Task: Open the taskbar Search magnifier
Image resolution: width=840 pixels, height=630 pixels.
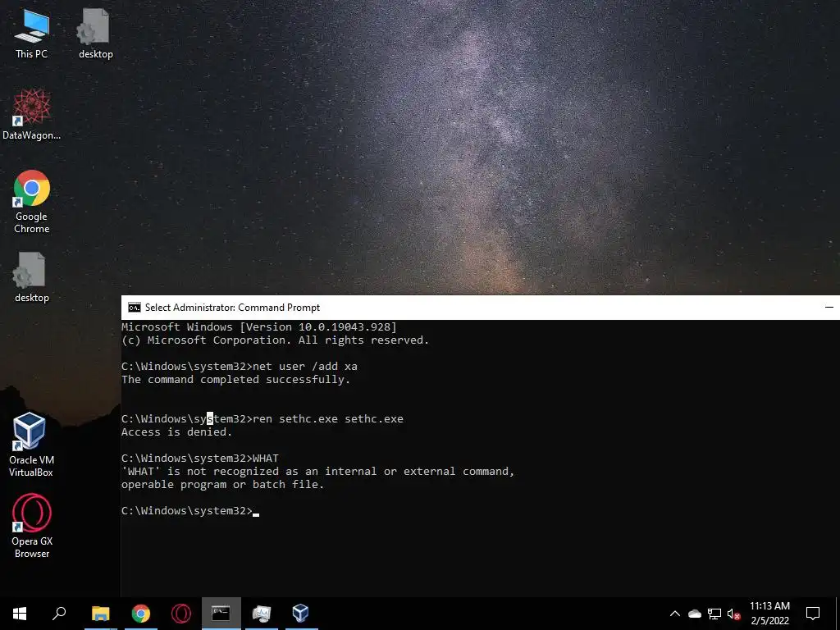Action: (59, 614)
